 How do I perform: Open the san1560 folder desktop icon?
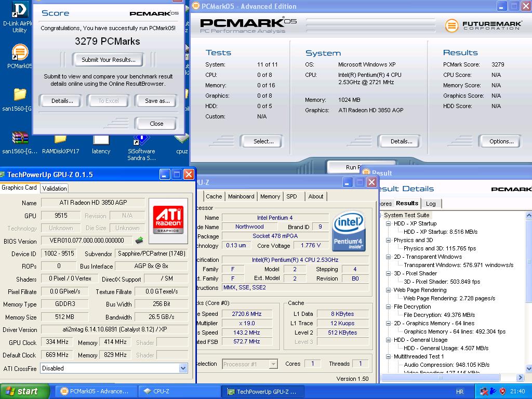point(20,95)
